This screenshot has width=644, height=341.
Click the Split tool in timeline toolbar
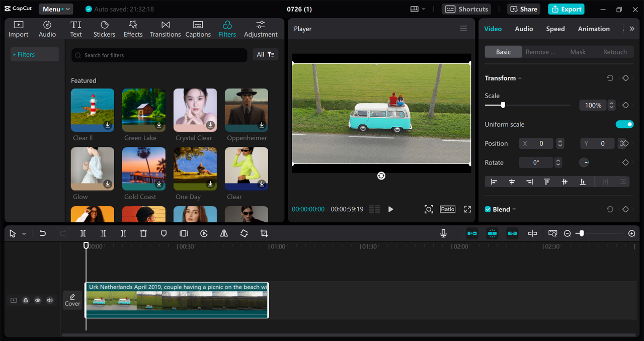click(x=83, y=233)
